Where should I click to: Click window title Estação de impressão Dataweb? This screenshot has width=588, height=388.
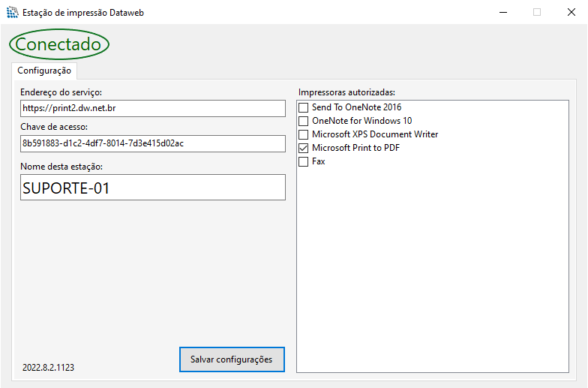click(83, 13)
